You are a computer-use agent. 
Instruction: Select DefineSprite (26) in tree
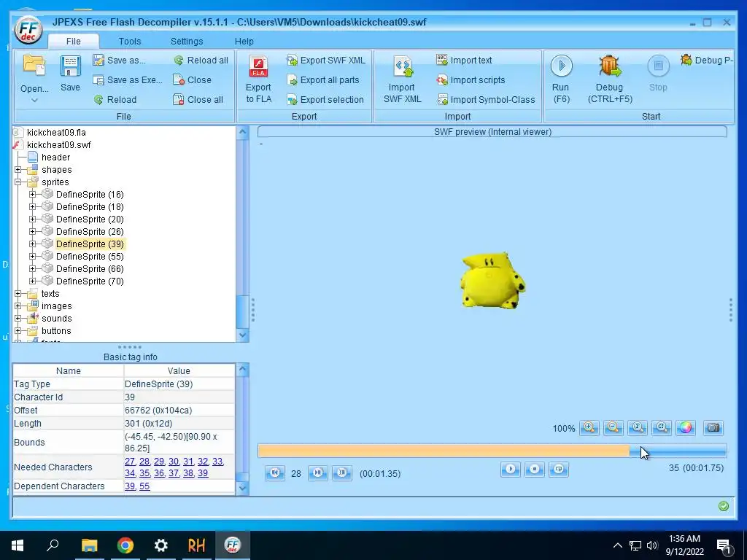(90, 231)
